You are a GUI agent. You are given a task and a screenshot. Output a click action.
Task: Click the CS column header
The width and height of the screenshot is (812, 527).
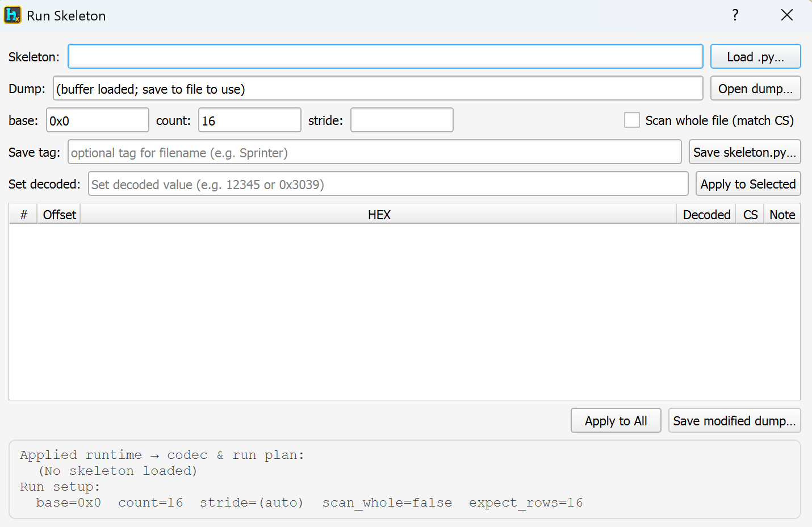[750, 214]
